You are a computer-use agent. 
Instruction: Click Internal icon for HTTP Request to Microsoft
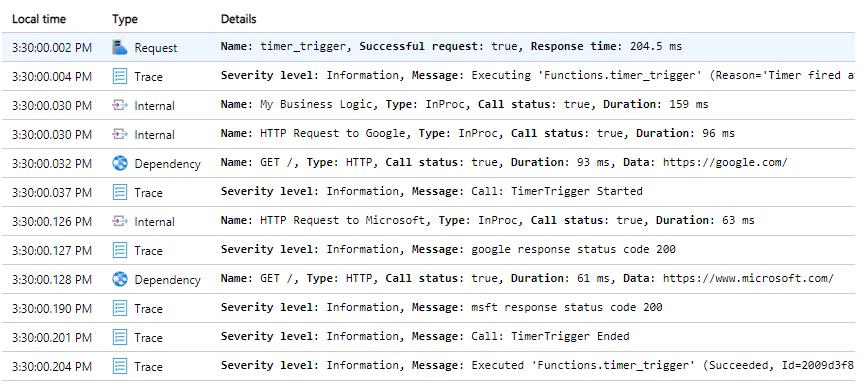(120, 221)
